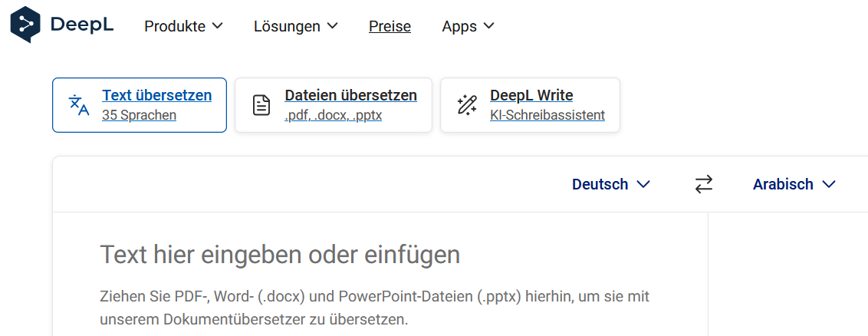
Task: Click the DeepL hexagon logo icon
Action: 25,25
